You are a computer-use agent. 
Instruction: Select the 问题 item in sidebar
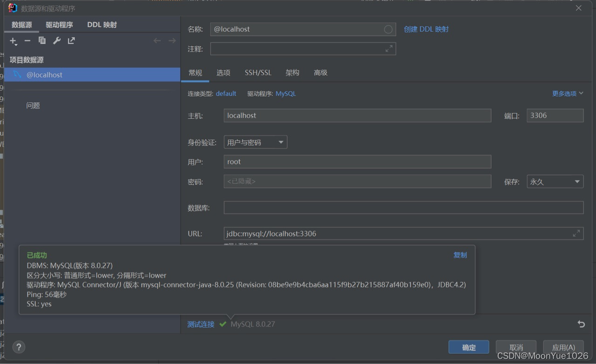(x=33, y=106)
